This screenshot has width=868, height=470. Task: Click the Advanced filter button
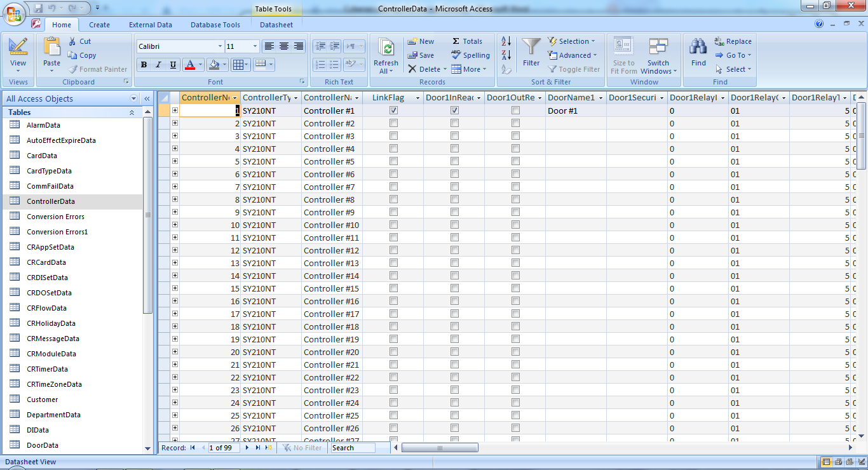[571, 55]
